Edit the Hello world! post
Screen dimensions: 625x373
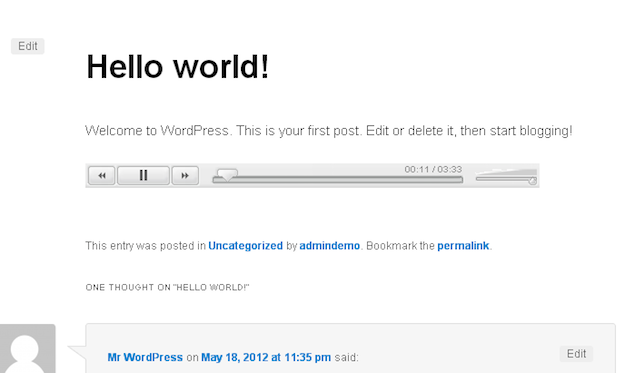click(28, 46)
